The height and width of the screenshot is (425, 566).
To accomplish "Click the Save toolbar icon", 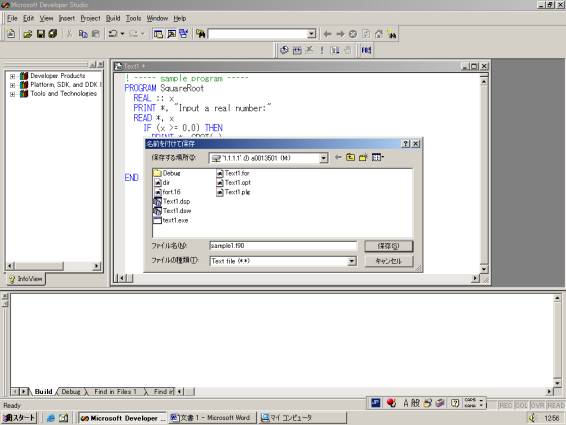I will tap(41, 34).
